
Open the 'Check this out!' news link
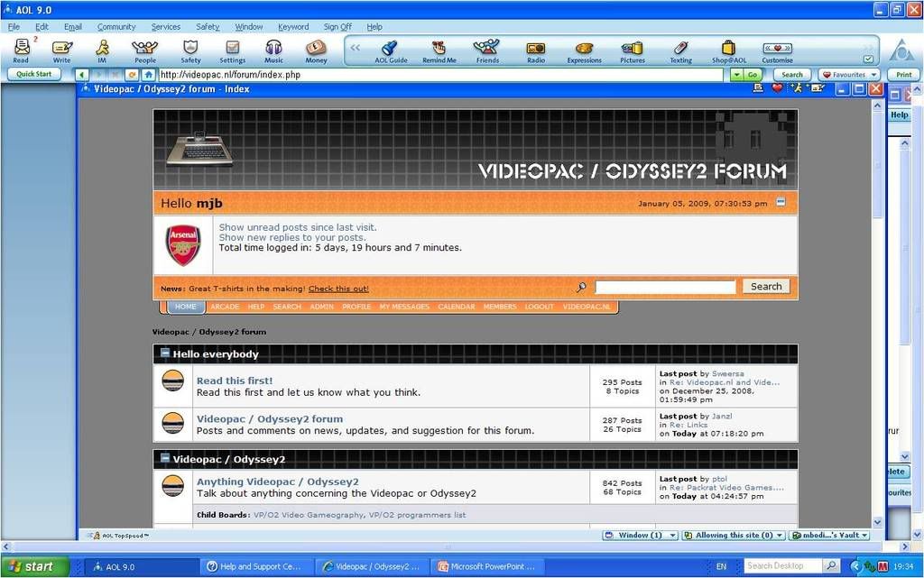pos(338,289)
